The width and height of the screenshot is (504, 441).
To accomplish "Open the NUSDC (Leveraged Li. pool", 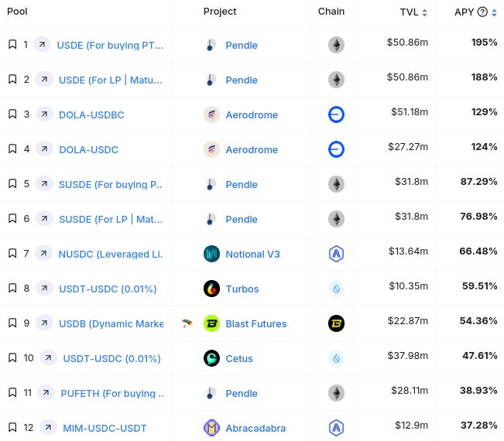I will point(110,254).
